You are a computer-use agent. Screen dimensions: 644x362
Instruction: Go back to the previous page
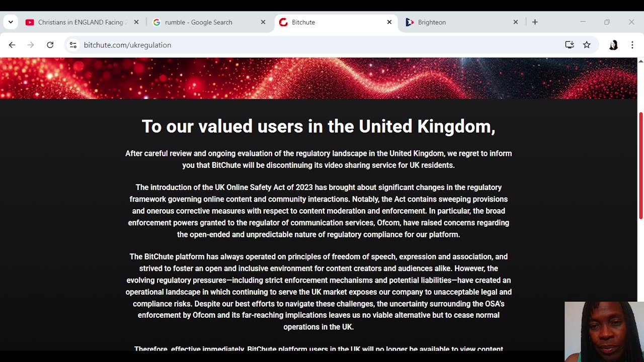[12, 45]
